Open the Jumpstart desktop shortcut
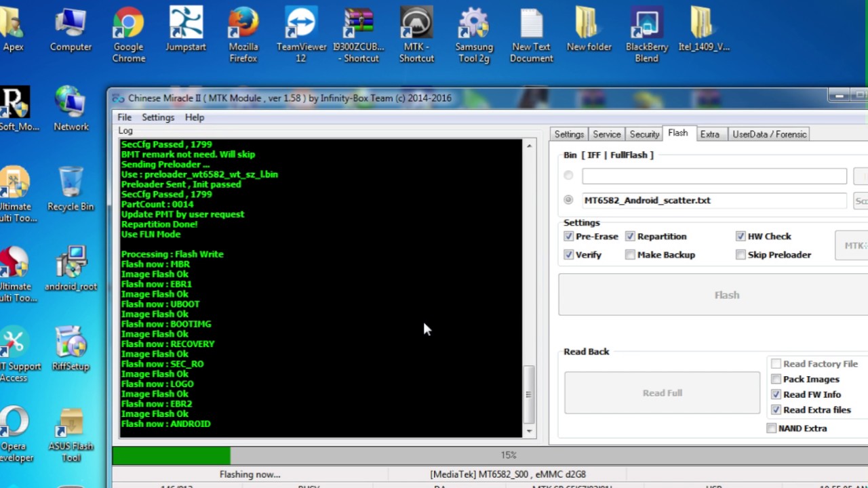 [186, 30]
